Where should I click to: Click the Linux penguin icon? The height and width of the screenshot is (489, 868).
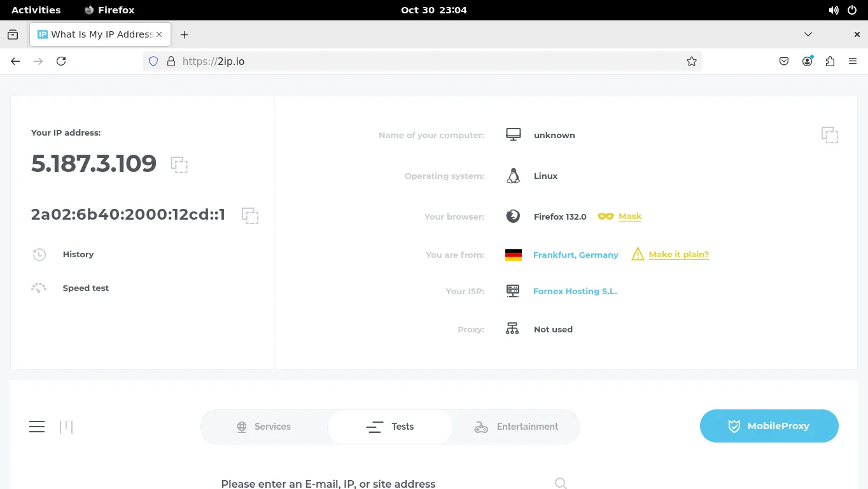[x=513, y=176]
